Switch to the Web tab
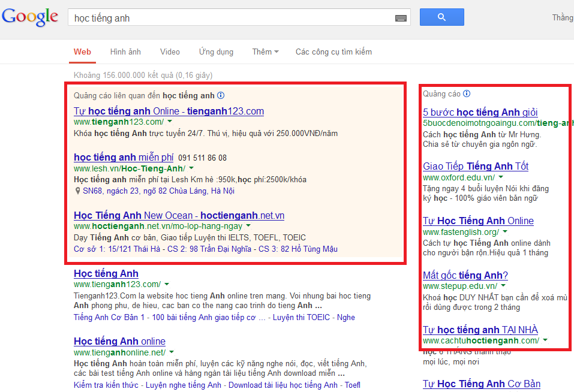The height and width of the screenshot is (392, 574). [x=82, y=52]
